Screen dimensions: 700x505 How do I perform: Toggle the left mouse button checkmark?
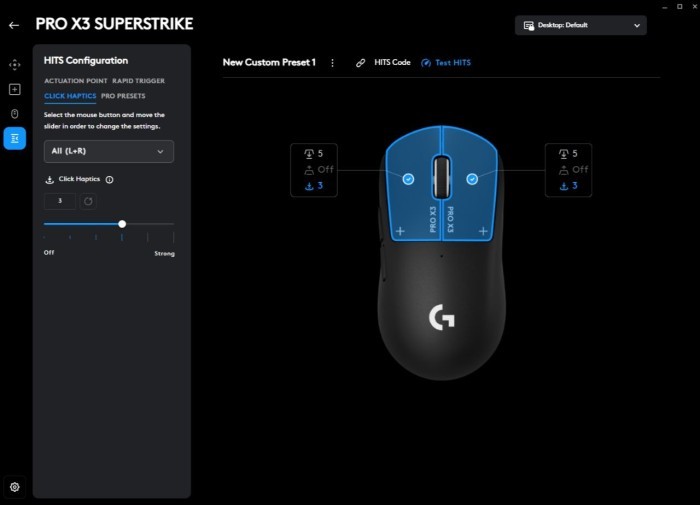coord(408,179)
